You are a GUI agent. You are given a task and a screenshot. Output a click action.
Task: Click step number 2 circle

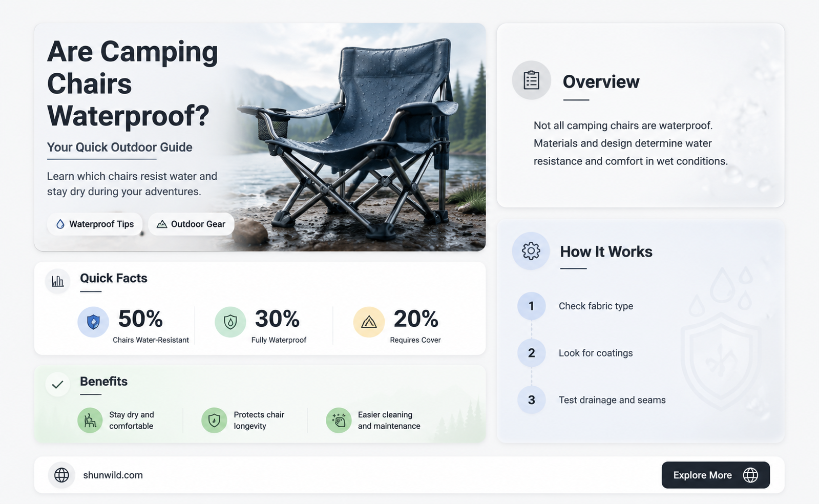pos(532,353)
